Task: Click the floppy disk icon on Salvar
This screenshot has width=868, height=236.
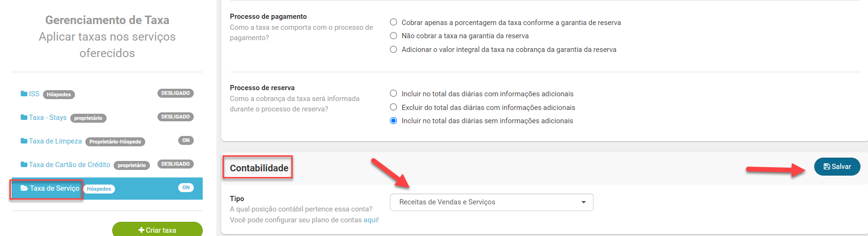Action: 827,167
